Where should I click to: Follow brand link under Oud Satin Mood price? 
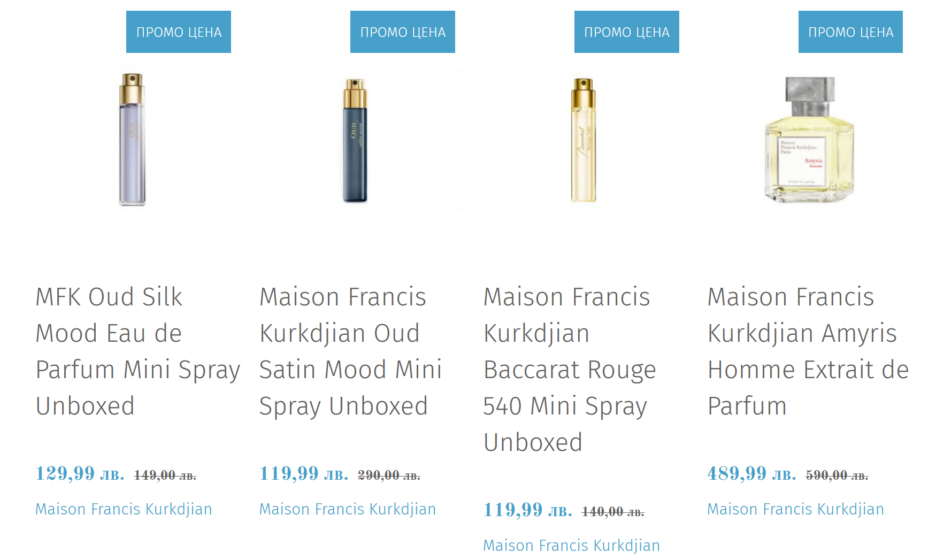coord(348,509)
